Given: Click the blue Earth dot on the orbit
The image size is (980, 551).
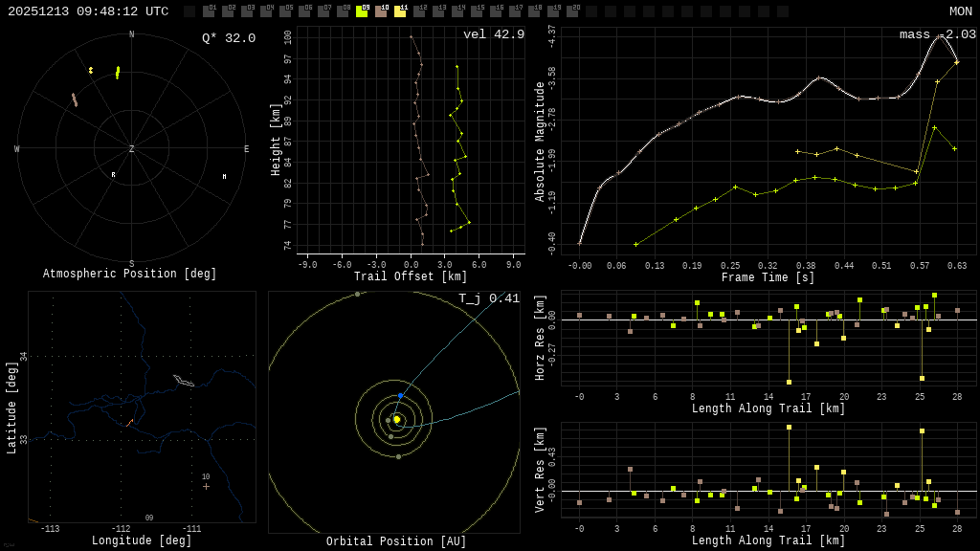Looking at the screenshot, I should 400,395.
